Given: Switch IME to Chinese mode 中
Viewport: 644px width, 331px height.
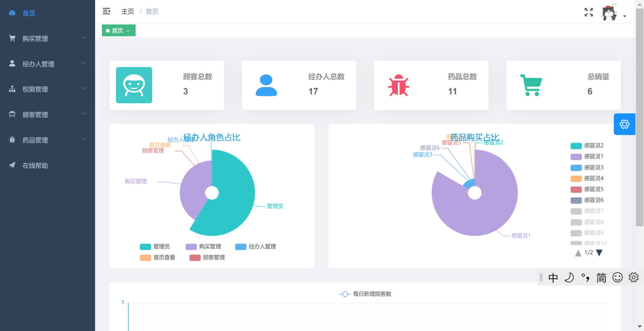Looking at the screenshot, I should click(x=553, y=277).
